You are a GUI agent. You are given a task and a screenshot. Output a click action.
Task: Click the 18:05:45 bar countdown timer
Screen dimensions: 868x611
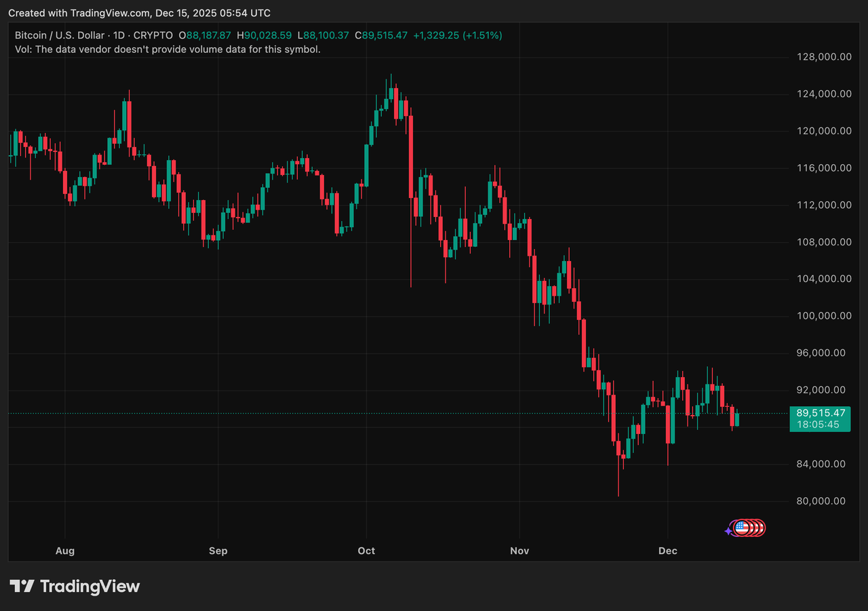[817, 425]
